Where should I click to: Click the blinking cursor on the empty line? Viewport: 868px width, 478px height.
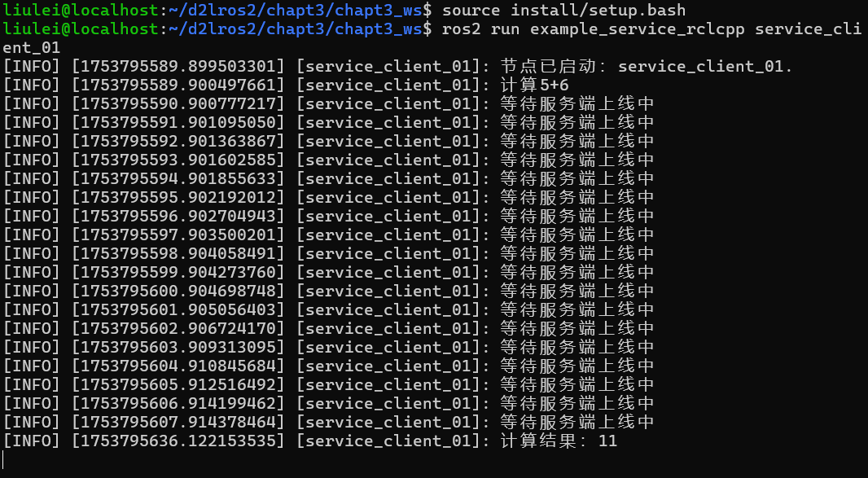coord(3,460)
